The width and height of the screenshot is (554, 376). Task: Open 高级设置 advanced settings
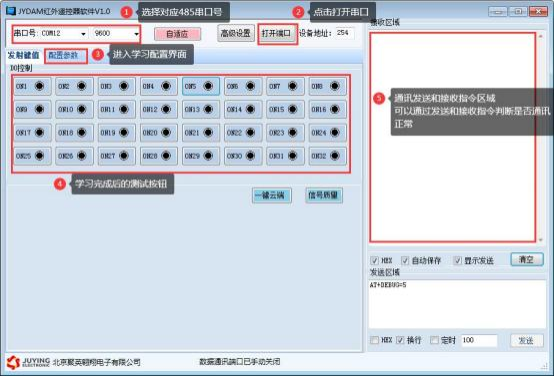[236, 34]
